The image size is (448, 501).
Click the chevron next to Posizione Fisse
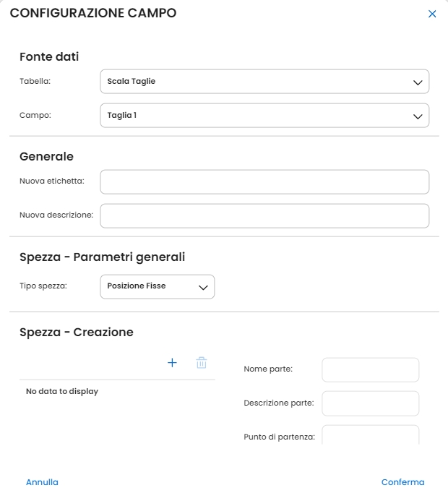(x=203, y=287)
